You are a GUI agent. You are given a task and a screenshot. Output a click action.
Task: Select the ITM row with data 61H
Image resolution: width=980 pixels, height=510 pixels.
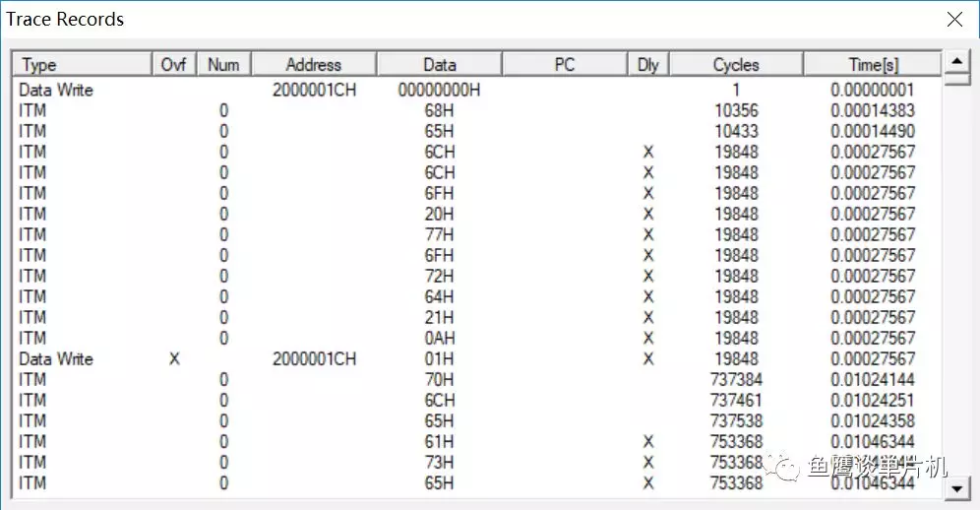[x=476, y=442]
